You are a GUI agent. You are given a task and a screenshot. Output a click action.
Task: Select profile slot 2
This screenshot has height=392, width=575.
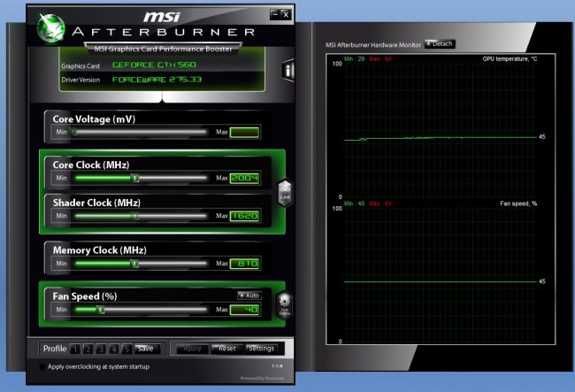(x=88, y=349)
